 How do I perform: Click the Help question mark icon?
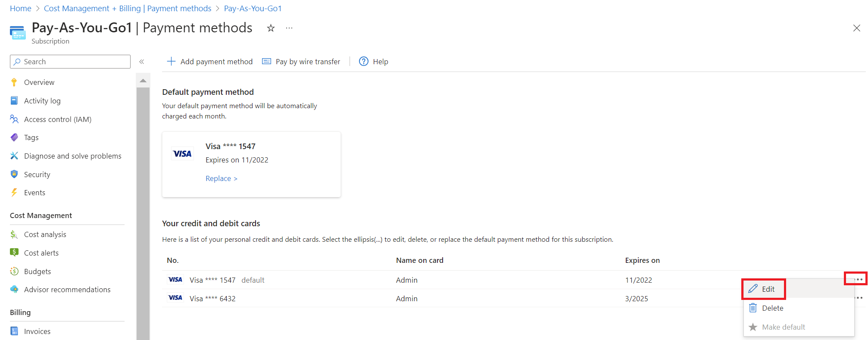tap(364, 61)
